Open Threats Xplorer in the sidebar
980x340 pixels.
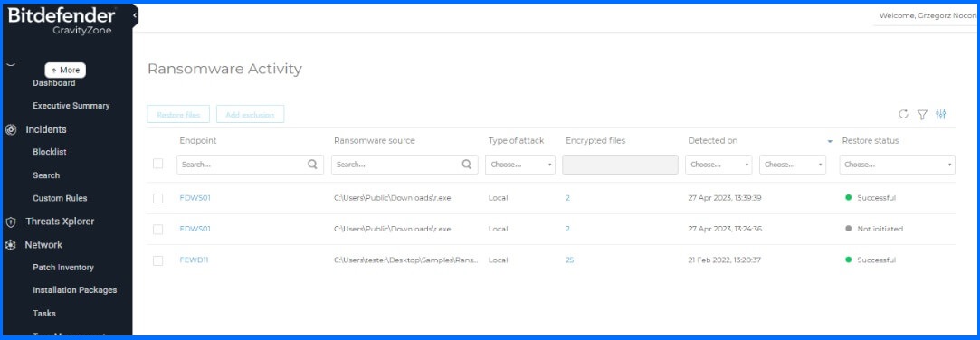point(60,222)
